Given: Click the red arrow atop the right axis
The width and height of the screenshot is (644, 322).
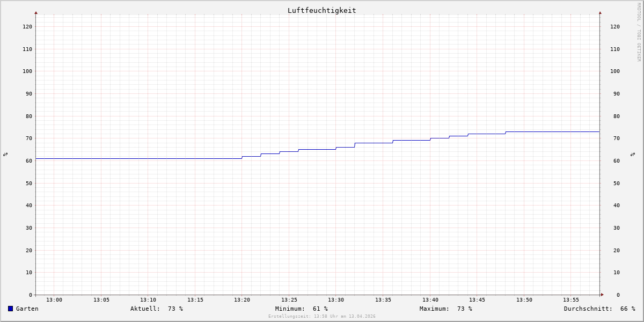Looking at the screenshot, I should 600,12.
